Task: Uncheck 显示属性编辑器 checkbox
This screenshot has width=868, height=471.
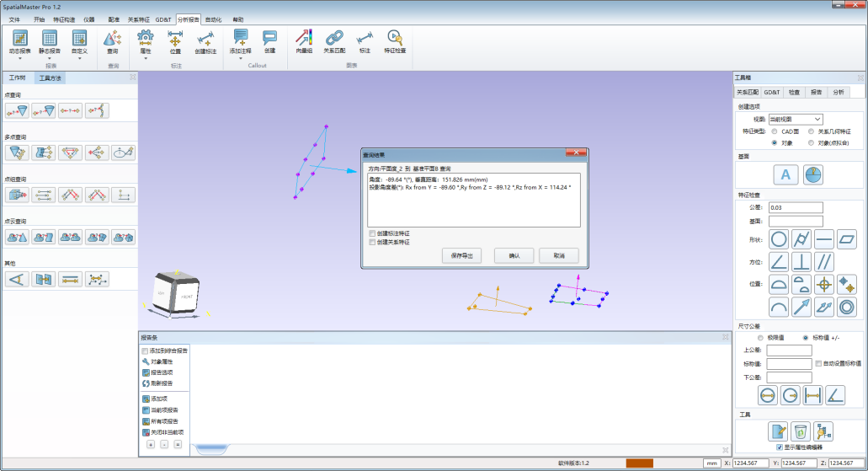Action: [x=779, y=447]
